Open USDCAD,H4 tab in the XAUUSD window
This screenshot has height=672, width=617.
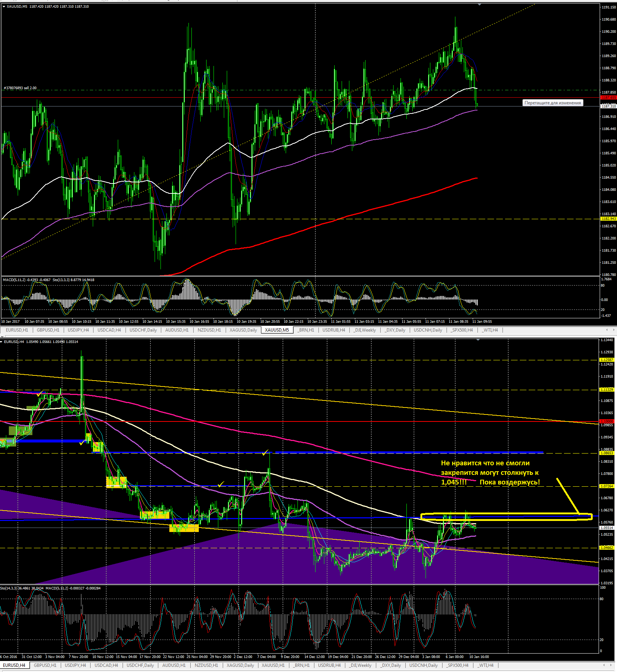click(x=109, y=330)
